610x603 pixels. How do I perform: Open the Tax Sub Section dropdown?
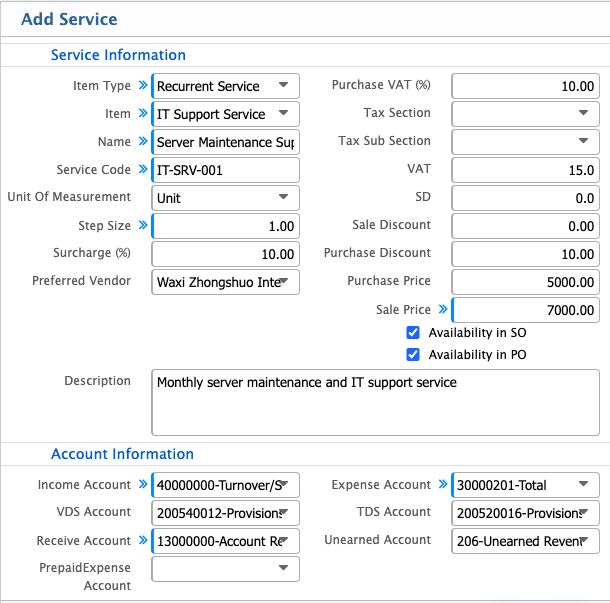pyautogui.click(x=526, y=142)
